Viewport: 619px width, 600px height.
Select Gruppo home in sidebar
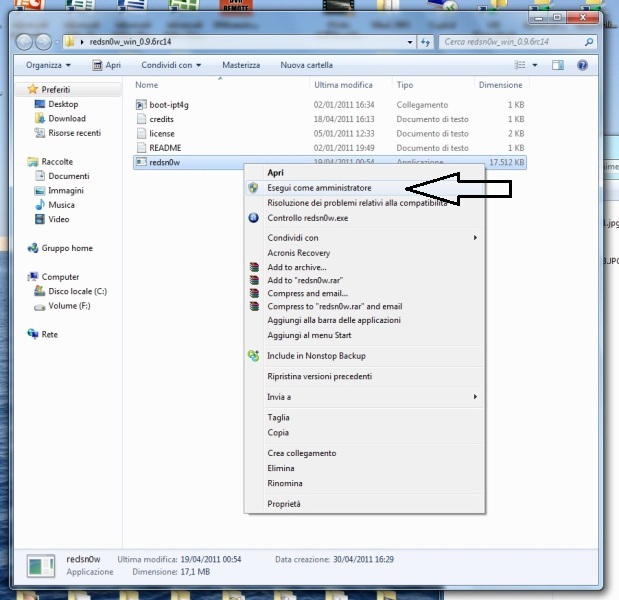click(x=67, y=248)
